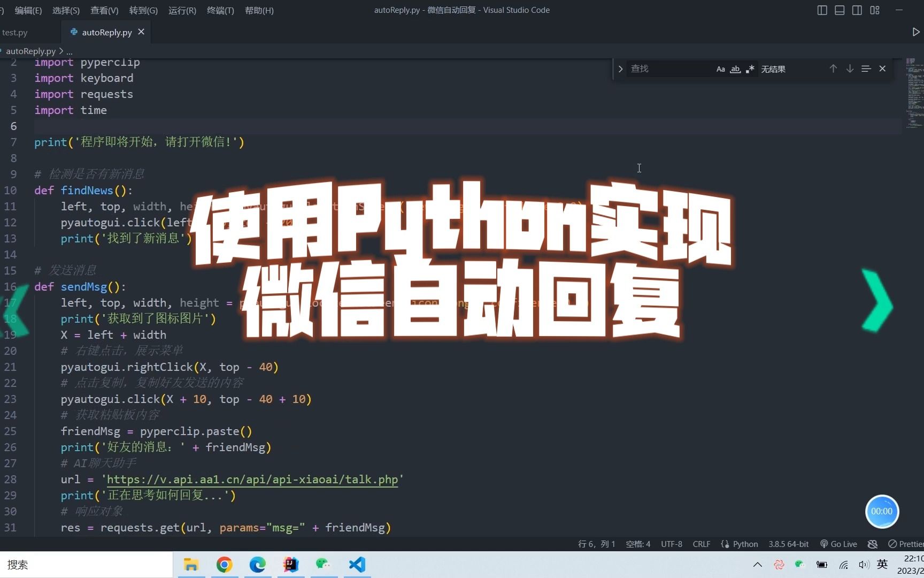Toggle find in selection icon
Image resolution: width=924 pixels, height=578 pixels.
(866, 69)
